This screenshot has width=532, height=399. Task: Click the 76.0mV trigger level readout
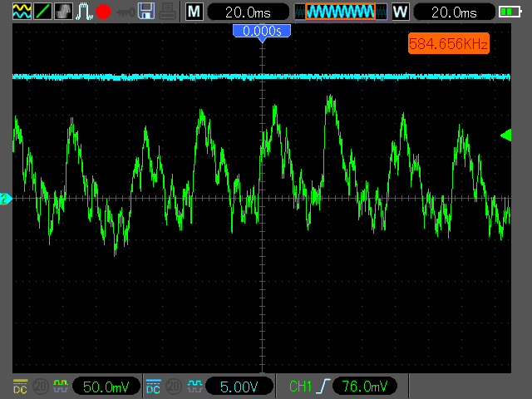(364, 387)
